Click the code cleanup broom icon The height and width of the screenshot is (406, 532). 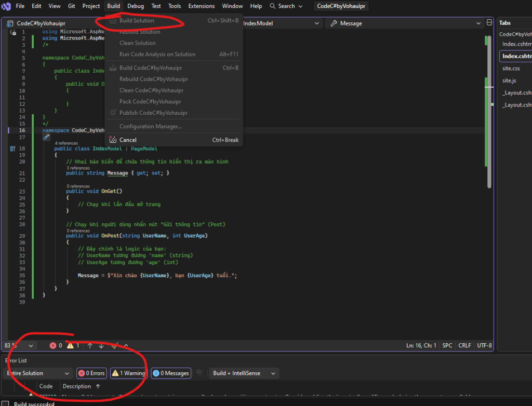click(115, 345)
